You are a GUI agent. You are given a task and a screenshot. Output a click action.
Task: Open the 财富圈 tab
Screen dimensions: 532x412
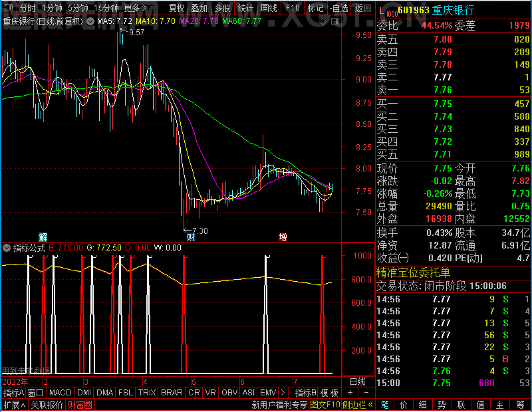point(80,405)
